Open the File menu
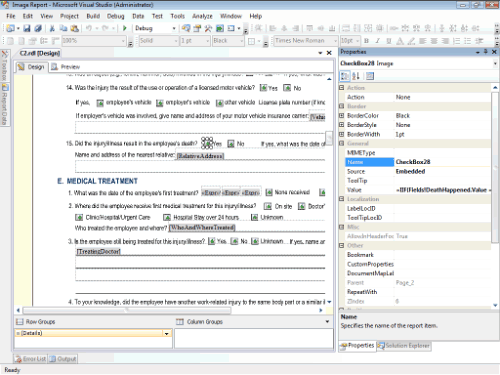The height and width of the screenshot is (375, 500). (x=11, y=16)
